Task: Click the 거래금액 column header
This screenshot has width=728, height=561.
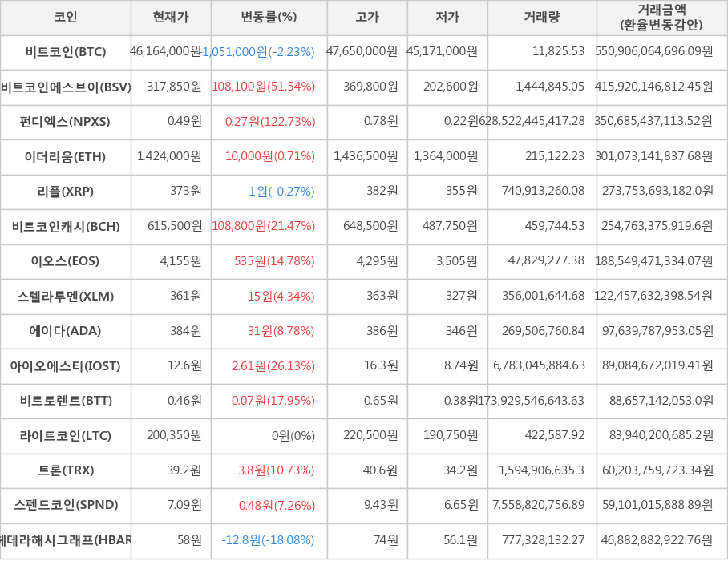Action: 661,18
